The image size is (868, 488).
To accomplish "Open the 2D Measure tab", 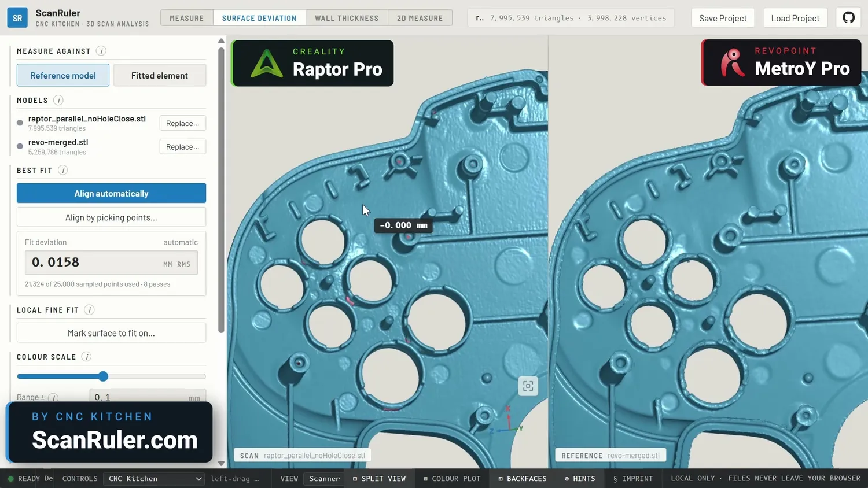I will coord(420,18).
